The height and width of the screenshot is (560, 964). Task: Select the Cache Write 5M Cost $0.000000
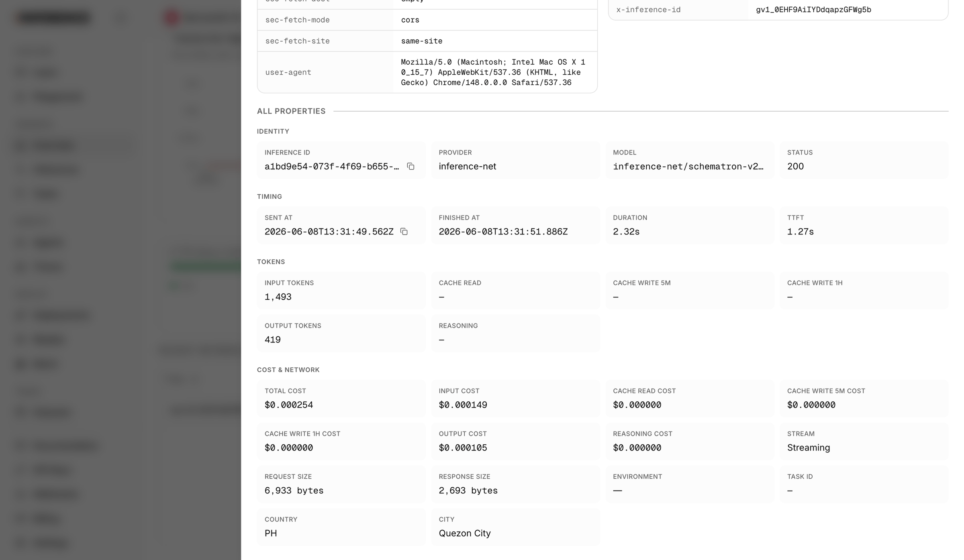click(811, 405)
